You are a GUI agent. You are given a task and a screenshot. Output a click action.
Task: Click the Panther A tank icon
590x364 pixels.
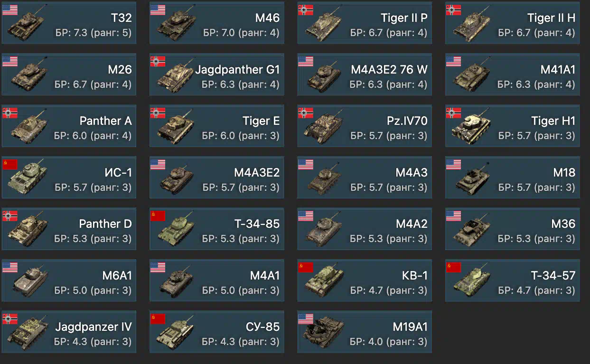[x=28, y=127]
